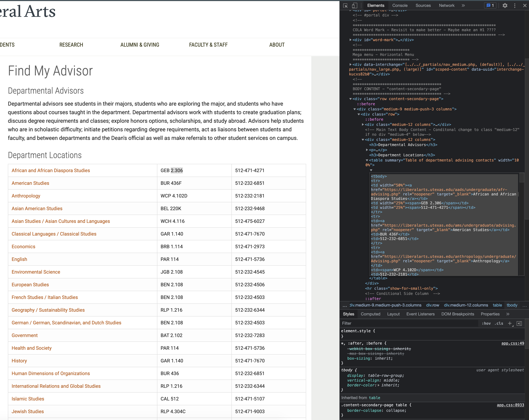Open the RESEARCH navigation menu
The image size is (529, 420).
tap(71, 45)
